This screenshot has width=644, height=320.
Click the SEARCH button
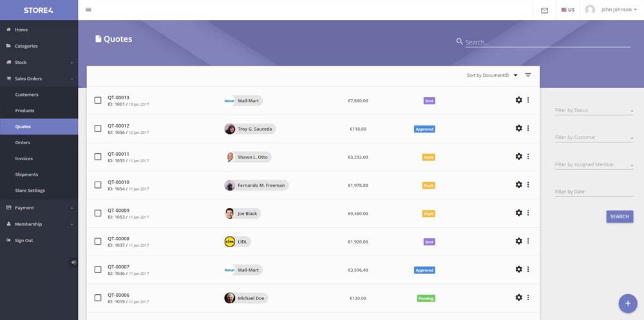[620, 216]
